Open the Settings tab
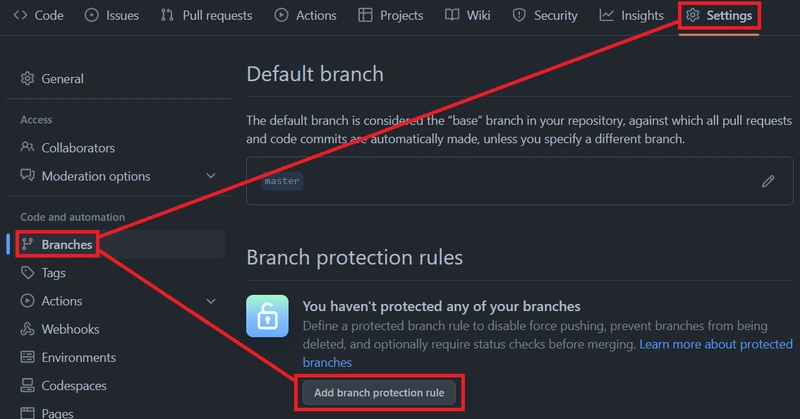The image size is (800, 419). pos(720,16)
